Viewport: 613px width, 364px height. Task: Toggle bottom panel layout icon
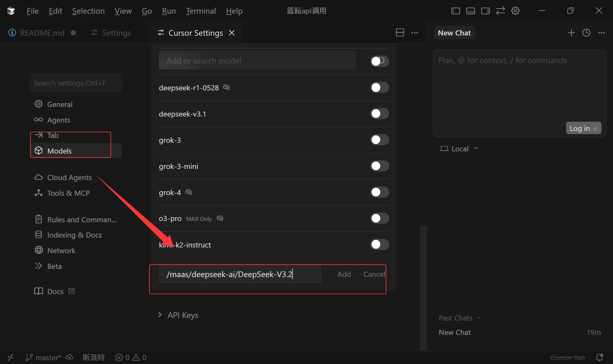(x=471, y=11)
